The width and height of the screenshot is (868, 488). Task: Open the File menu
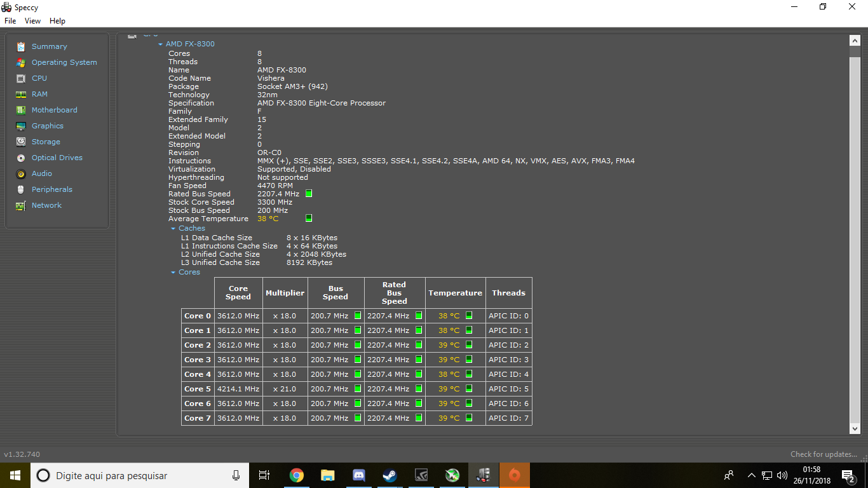click(10, 21)
